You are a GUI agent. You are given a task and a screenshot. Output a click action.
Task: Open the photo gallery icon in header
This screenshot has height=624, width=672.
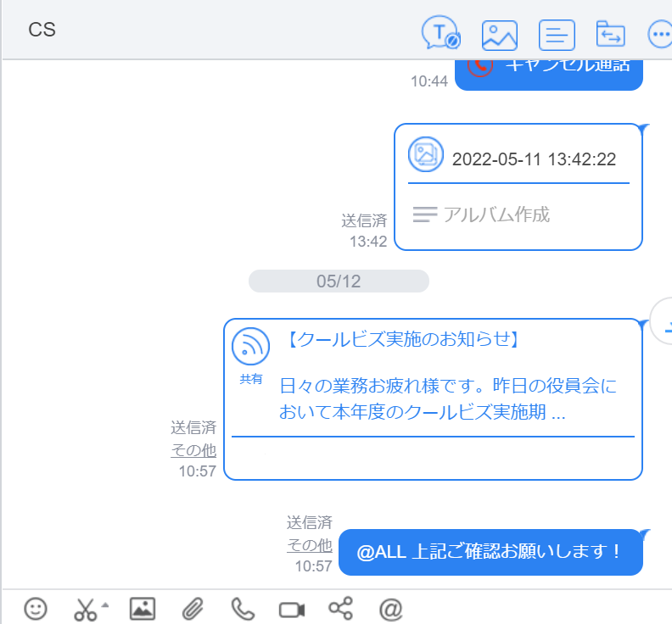click(500, 34)
